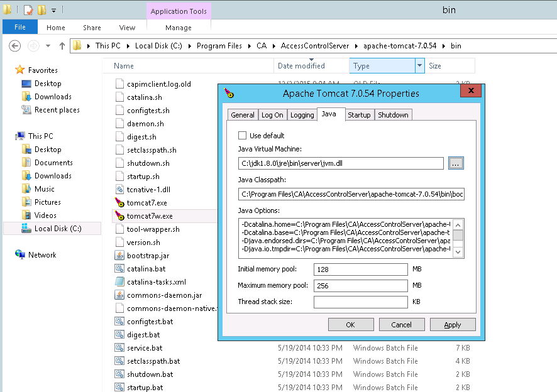Click the Tomcat icon in dialog title bar

point(229,93)
